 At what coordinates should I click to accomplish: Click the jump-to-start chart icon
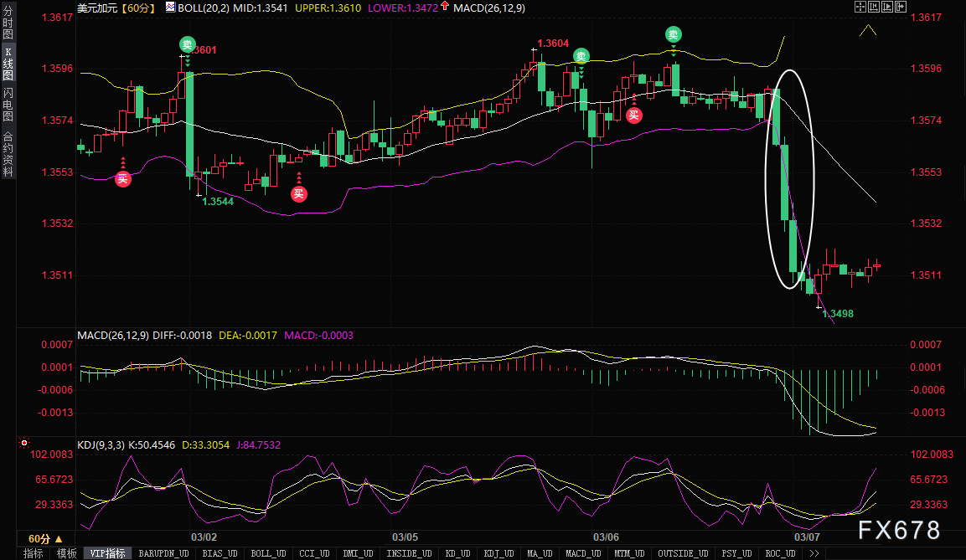pyautogui.click(x=874, y=7)
